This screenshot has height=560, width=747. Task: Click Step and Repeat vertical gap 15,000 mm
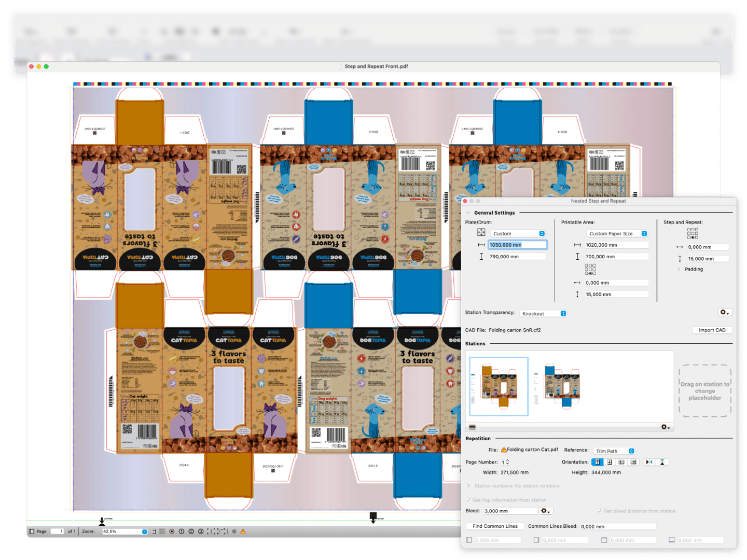click(x=708, y=258)
